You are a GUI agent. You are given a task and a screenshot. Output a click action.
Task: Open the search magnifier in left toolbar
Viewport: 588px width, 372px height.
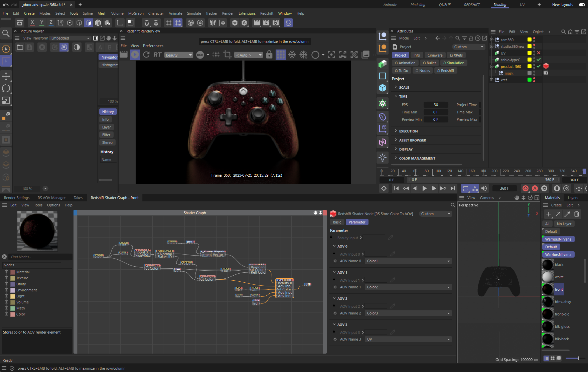[x=6, y=33]
